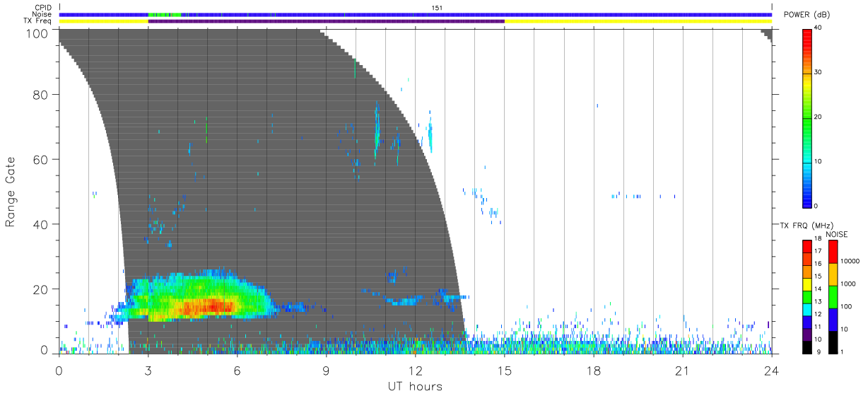Click the yellow 14-15 MHz TX frequency swatch

pos(807,284)
